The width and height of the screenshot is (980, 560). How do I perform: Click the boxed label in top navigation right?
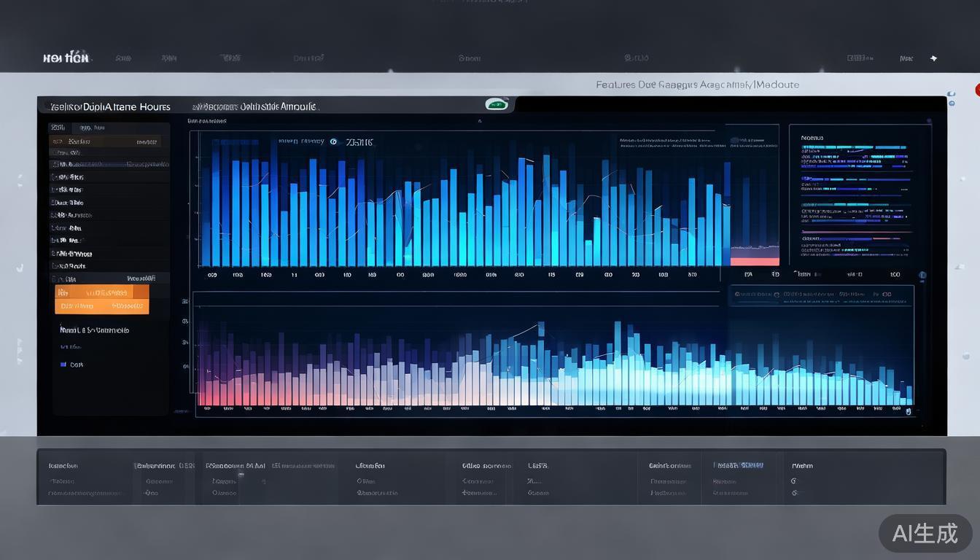860,58
